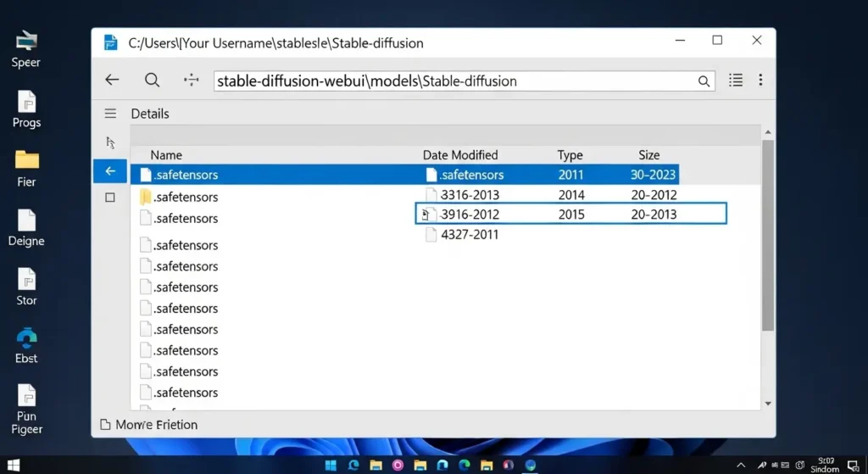Click the Windows logo in taskbar corner
The width and height of the screenshot is (868, 474).
coord(14,466)
